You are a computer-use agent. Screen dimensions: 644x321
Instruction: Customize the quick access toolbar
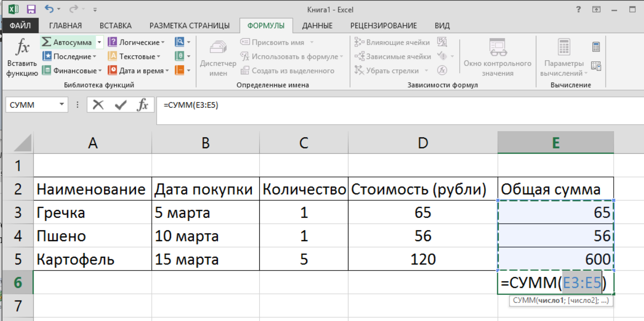click(95, 10)
